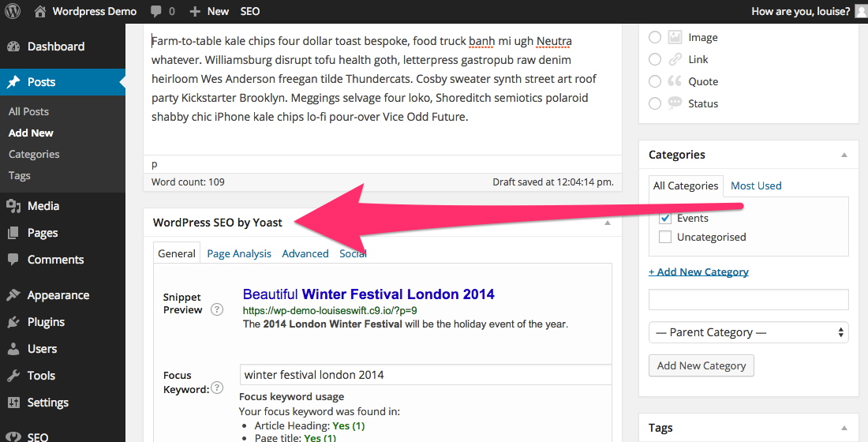
Task: Click the + Add New Category link
Action: [x=698, y=272]
